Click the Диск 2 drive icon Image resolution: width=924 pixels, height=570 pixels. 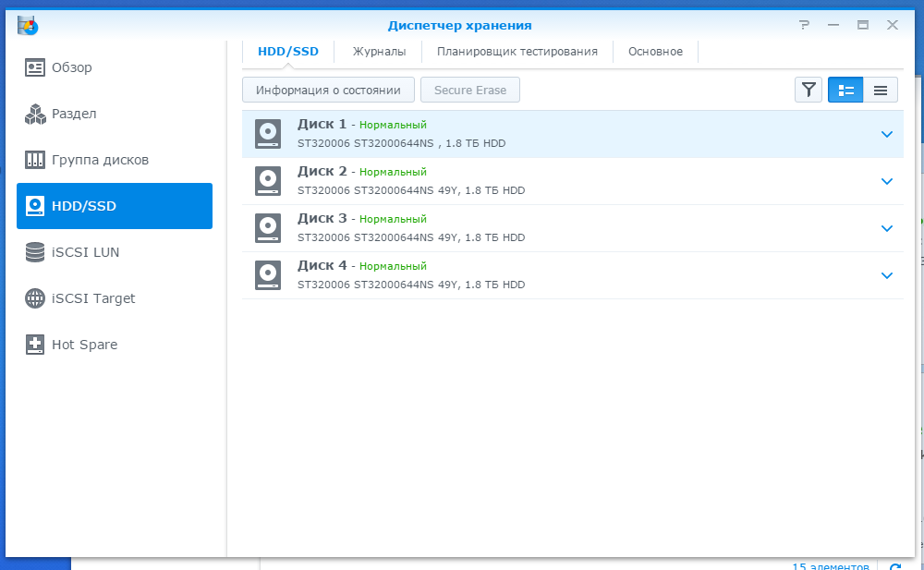pos(268,181)
